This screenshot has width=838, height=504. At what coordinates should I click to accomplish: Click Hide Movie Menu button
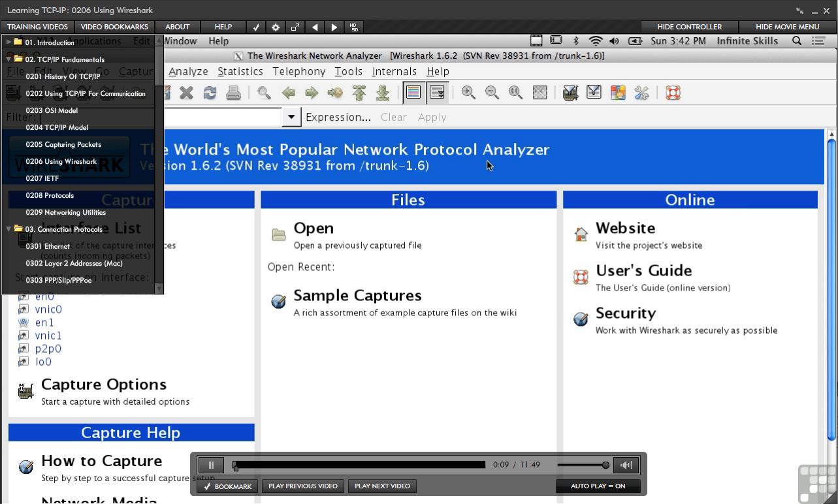[x=788, y=27]
